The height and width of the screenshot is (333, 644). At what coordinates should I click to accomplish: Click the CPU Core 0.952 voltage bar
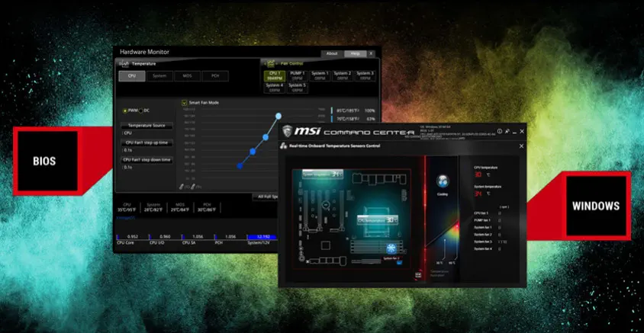tap(132, 237)
